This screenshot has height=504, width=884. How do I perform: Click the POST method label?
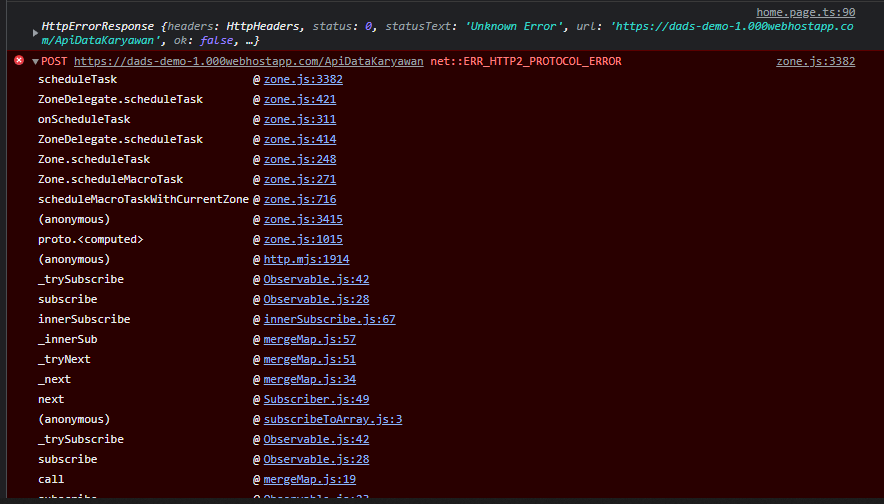click(54, 61)
